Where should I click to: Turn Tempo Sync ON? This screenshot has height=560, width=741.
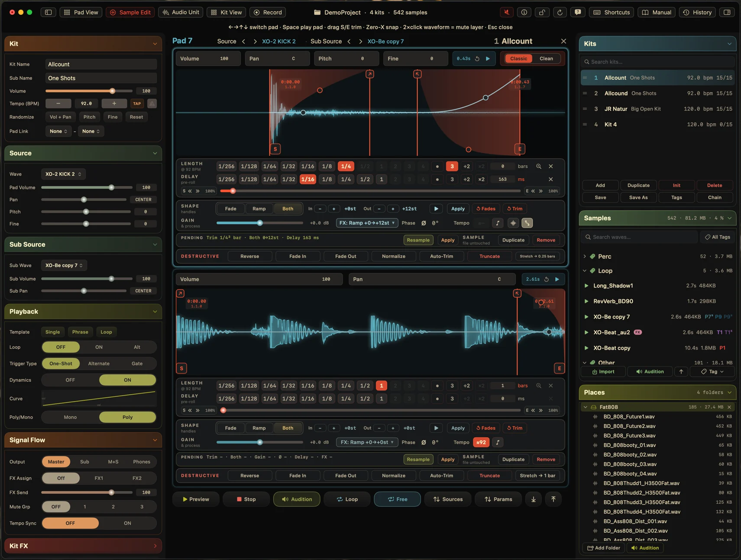127,523
